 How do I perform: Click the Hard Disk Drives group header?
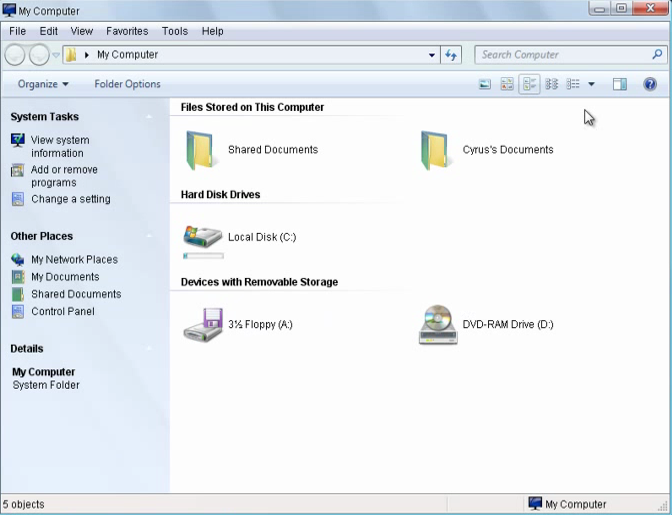tap(220, 195)
